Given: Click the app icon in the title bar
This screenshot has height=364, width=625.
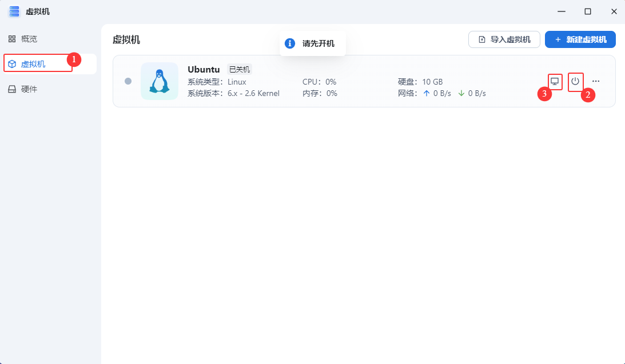Looking at the screenshot, I should [x=14, y=11].
